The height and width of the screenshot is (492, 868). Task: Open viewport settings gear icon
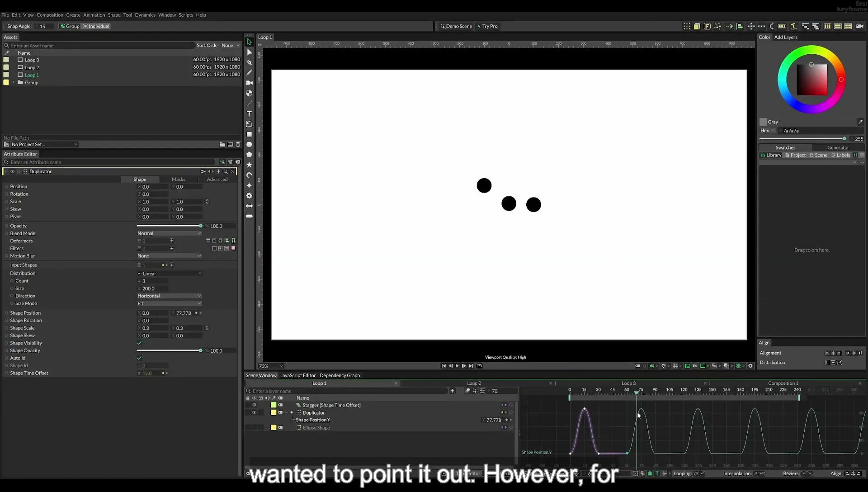point(750,366)
